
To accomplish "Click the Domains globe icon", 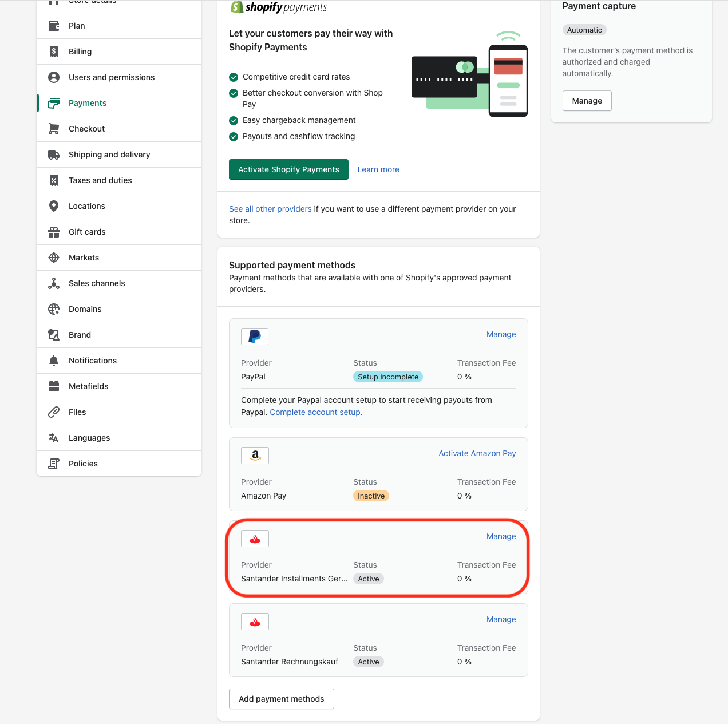I will click(x=54, y=309).
